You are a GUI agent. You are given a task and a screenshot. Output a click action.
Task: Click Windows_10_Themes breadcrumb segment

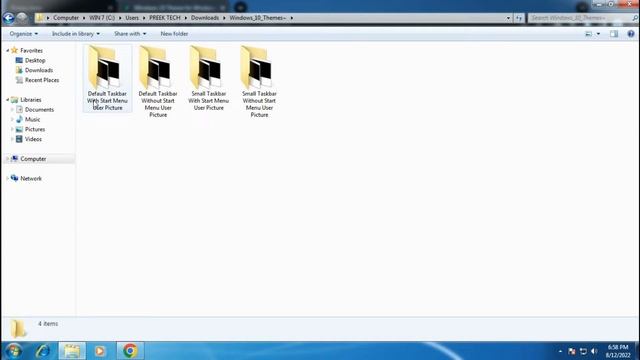point(258,18)
